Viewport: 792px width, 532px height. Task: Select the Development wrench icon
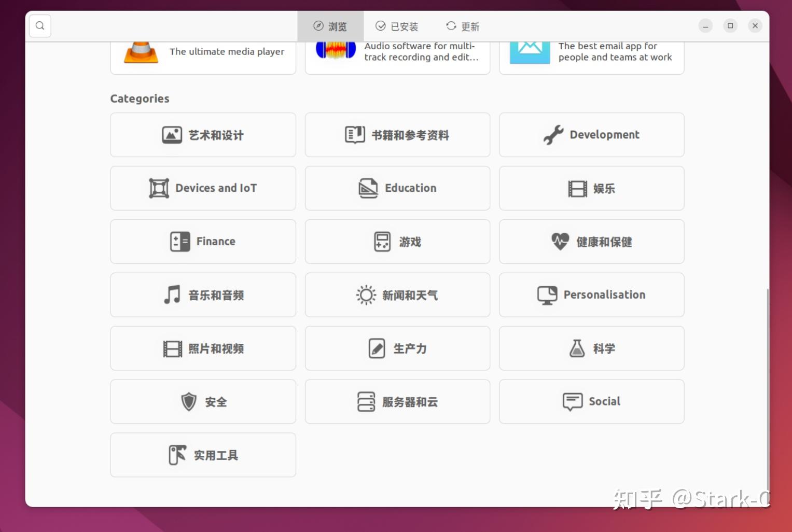point(554,134)
